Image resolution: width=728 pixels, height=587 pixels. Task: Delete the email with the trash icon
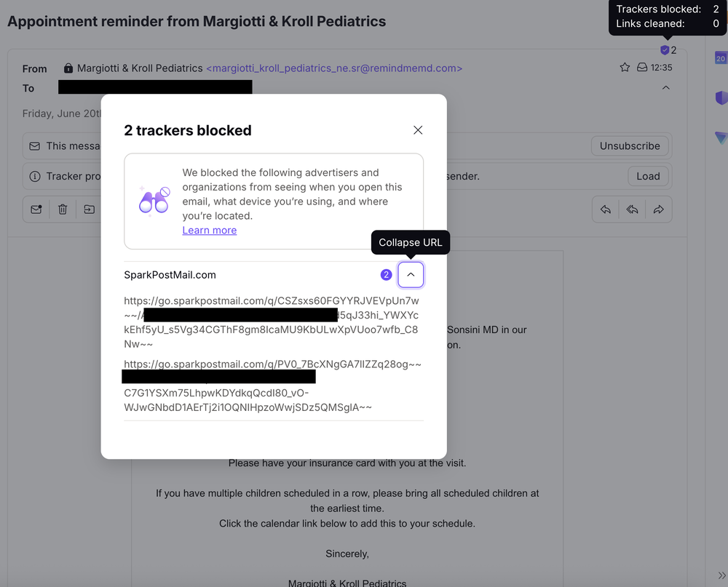point(63,209)
